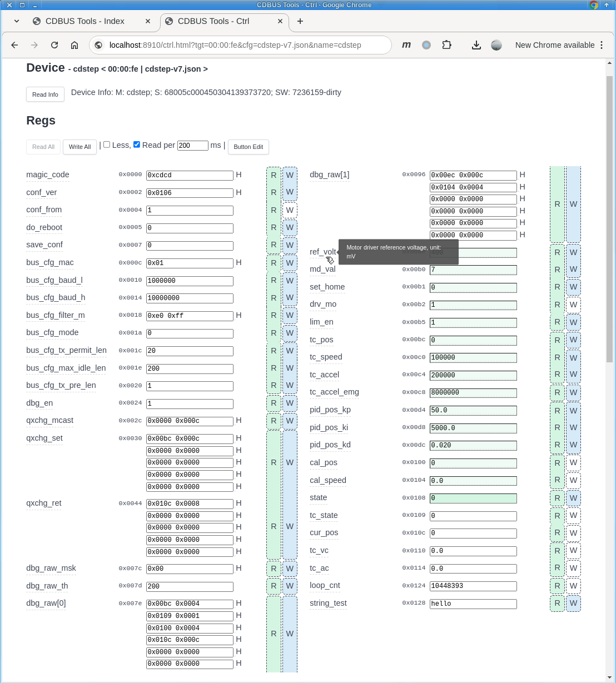Click the pid_pos_kp value field
The height and width of the screenshot is (683, 616).
point(473,410)
